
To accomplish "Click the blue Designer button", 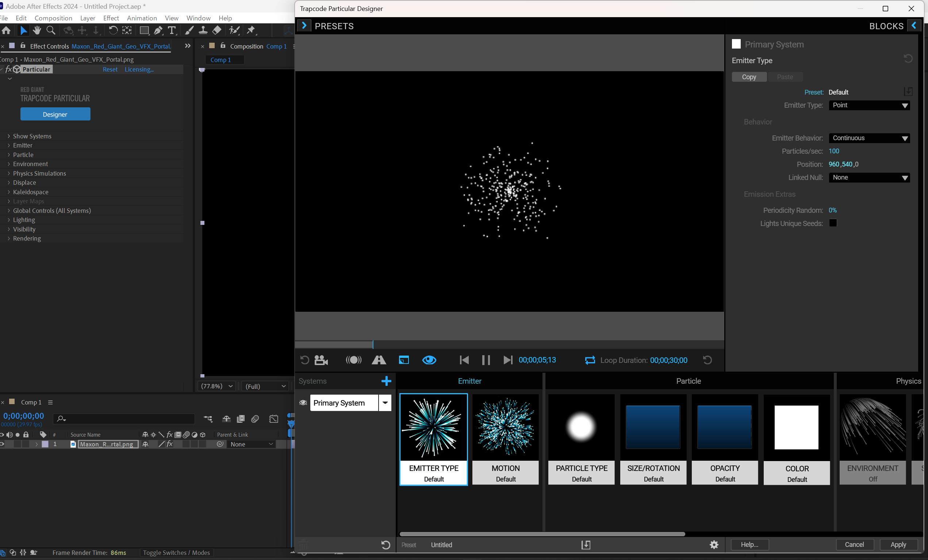I will point(55,114).
